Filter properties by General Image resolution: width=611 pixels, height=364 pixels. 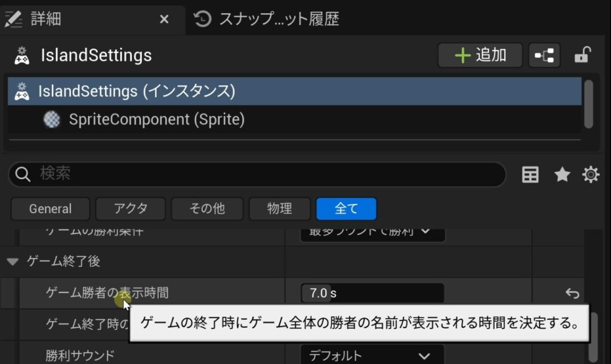tap(50, 209)
